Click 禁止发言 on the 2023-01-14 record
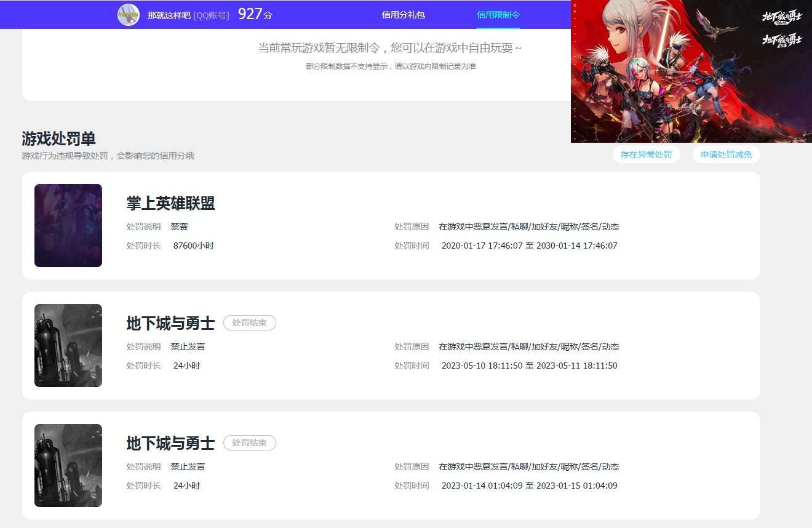The image size is (812, 528). (188, 466)
